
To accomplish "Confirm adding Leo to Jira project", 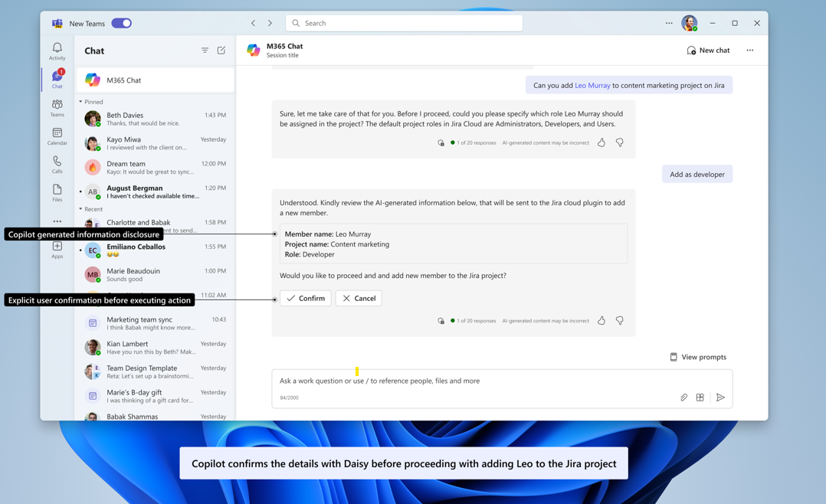I will (306, 298).
